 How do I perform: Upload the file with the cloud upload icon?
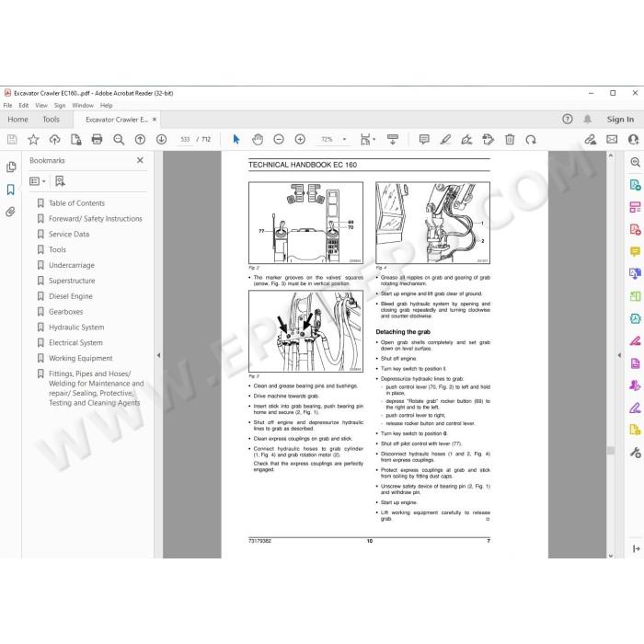[x=54, y=140]
